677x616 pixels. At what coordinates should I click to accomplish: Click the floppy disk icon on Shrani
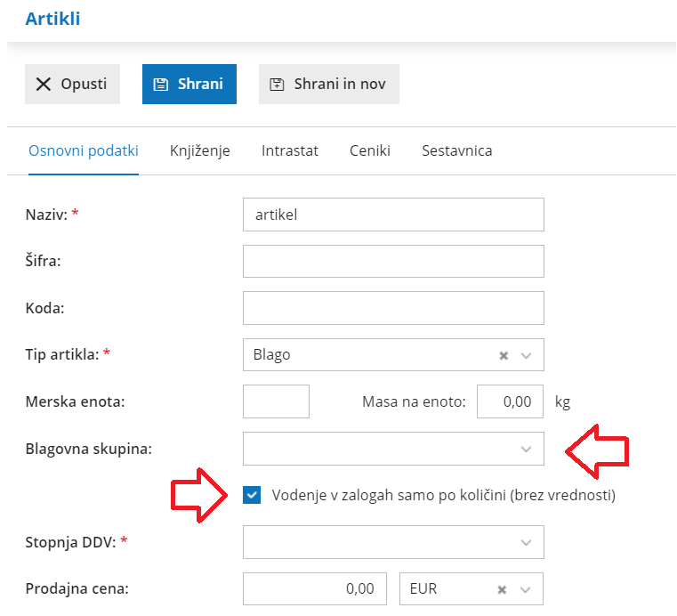[x=161, y=85]
